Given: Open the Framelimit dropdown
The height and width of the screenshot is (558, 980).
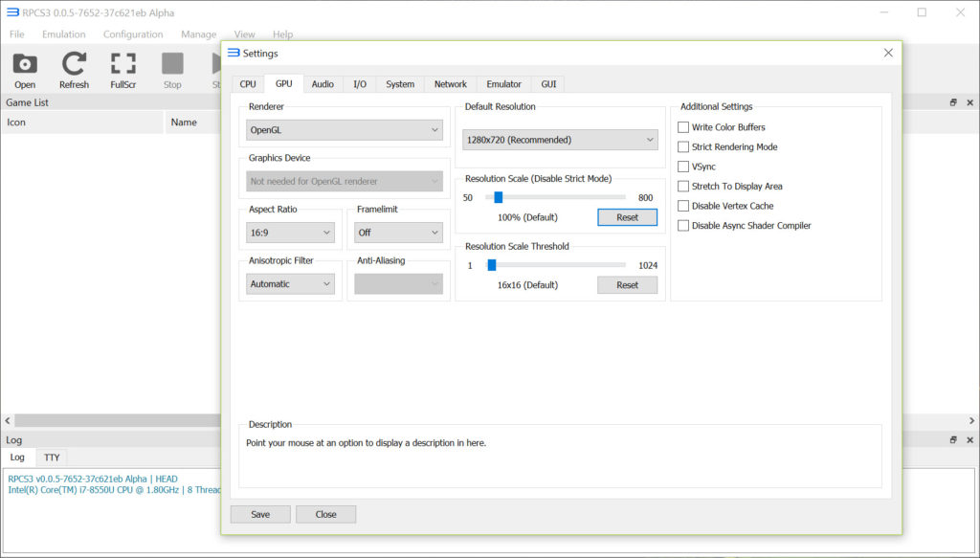Looking at the screenshot, I should coord(398,233).
